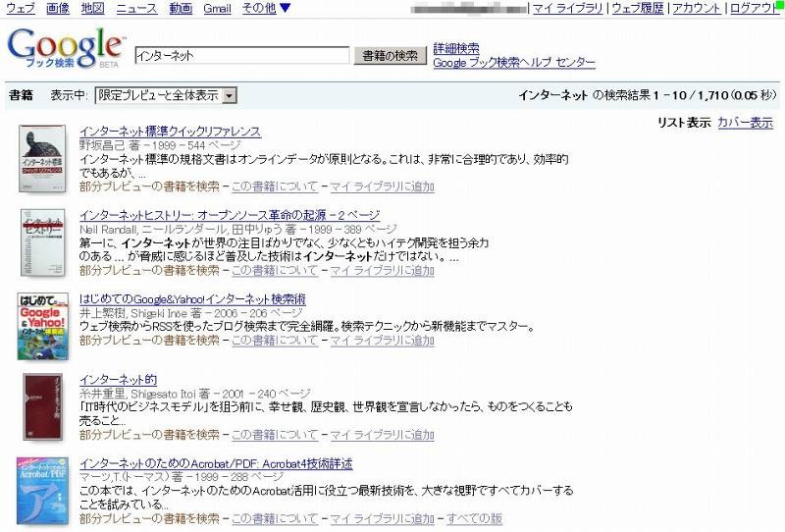
Task: Click この書籍について for はじめてのGoogle&Yahoo!
Action: 275,341
